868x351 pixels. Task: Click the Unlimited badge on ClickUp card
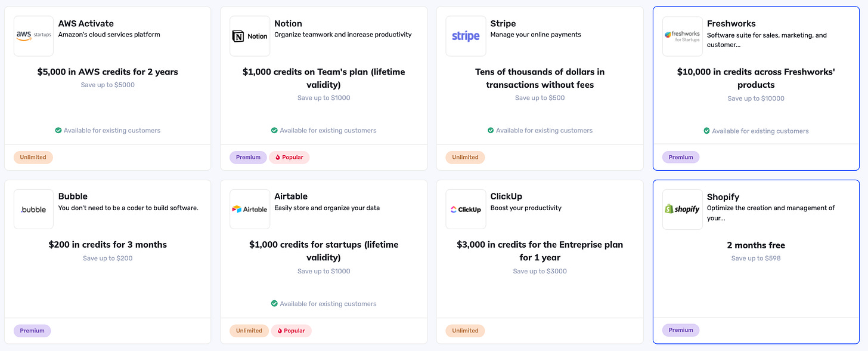[x=466, y=330]
